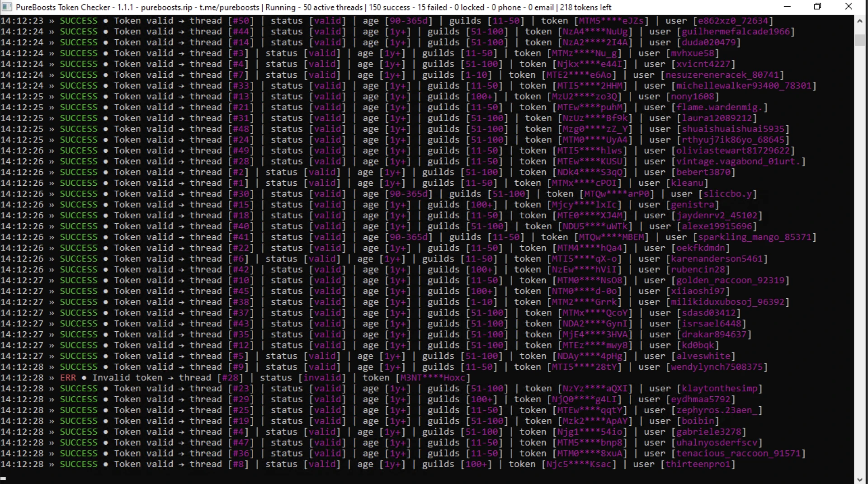Click username guilhermefalcade1966

736,32
